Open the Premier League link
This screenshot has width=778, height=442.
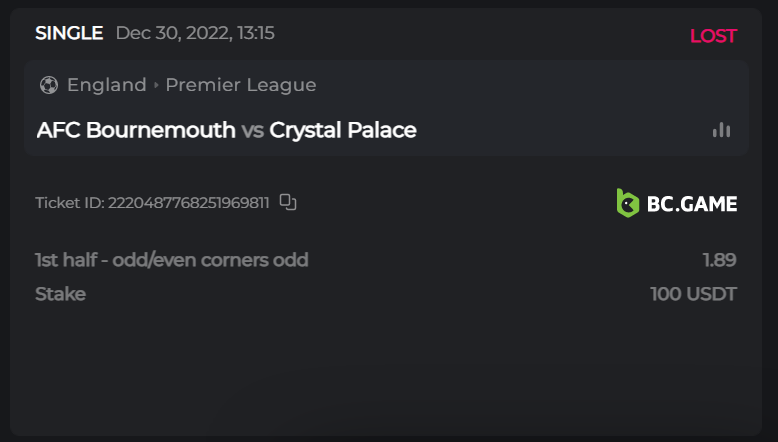(x=241, y=85)
